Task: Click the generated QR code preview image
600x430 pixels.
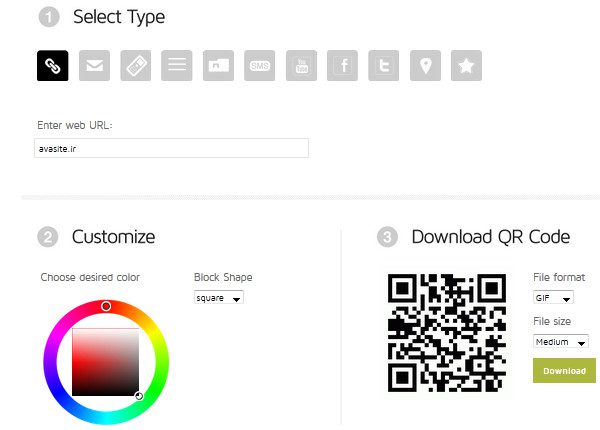Action: [447, 333]
